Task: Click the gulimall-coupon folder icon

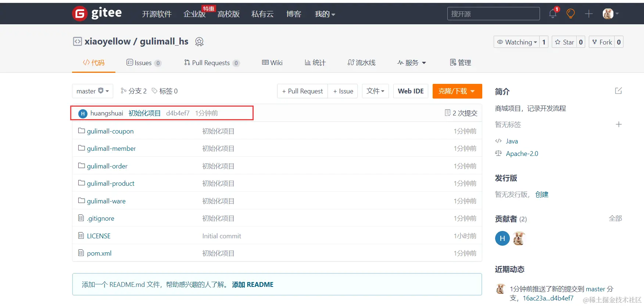Action: click(82, 131)
